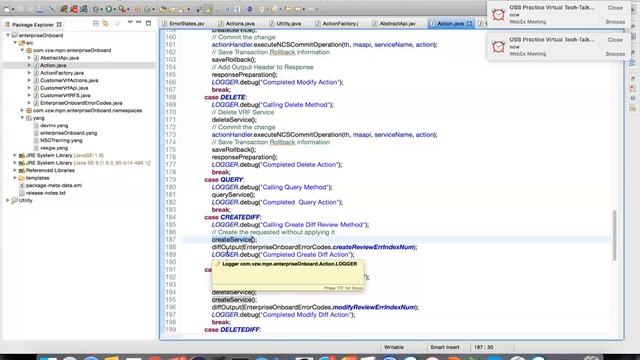This screenshot has height=360, width=640.
Task: Click 'queryService();' on line 181
Action: (x=233, y=195)
